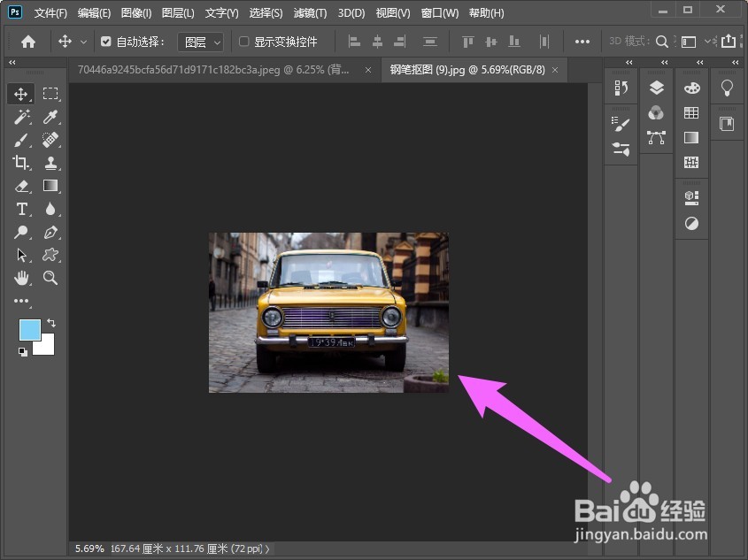Open Edit Toolbar three-dots in toolbox
Image resolution: width=748 pixels, height=560 pixels.
point(21,301)
